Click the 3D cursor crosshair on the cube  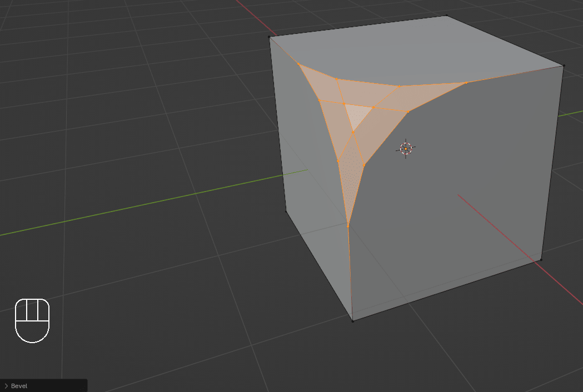coord(406,149)
